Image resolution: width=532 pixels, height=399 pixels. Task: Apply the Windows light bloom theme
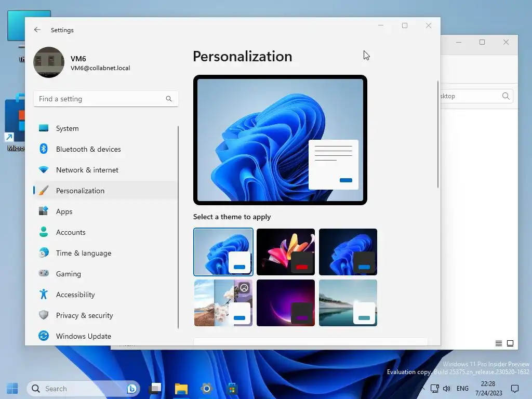coord(223,252)
